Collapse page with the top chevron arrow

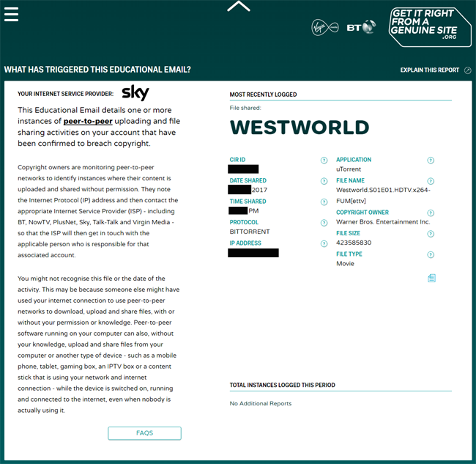tap(239, 6)
